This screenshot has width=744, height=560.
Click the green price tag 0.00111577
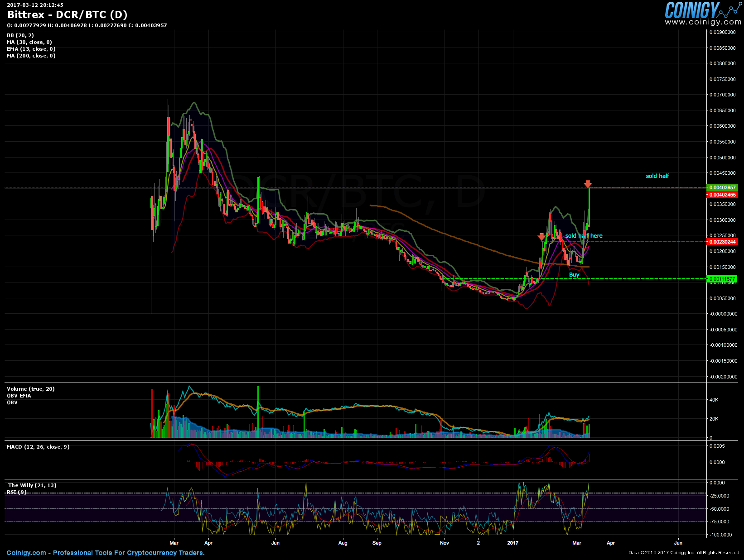click(x=722, y=279)
